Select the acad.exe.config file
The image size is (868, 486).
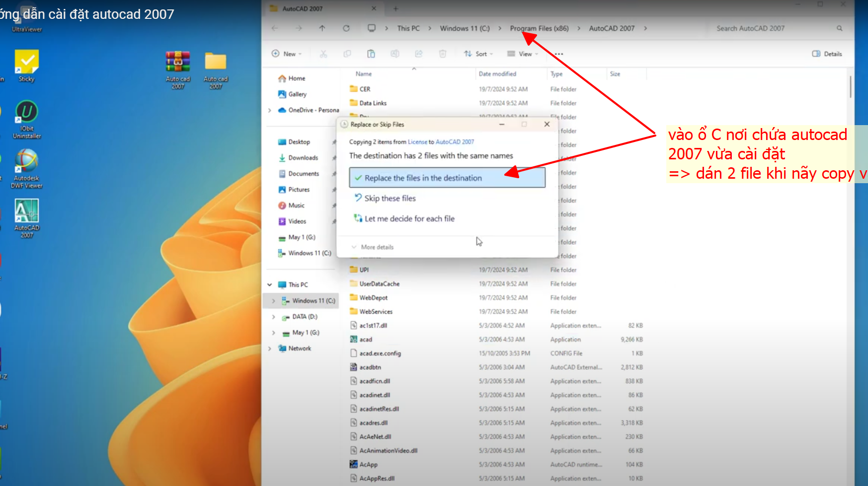tap(375, 353)
